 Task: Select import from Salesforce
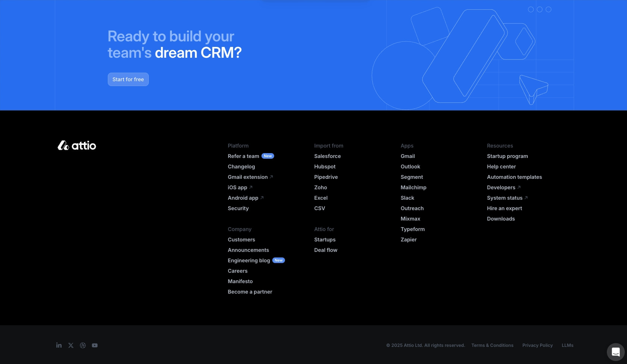click(327, 156)
